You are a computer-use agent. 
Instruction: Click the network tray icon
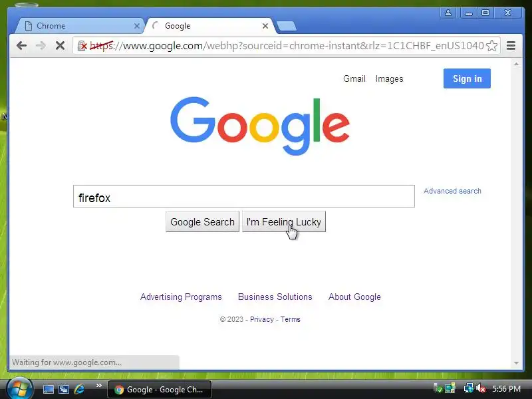(x=468, y=388)
